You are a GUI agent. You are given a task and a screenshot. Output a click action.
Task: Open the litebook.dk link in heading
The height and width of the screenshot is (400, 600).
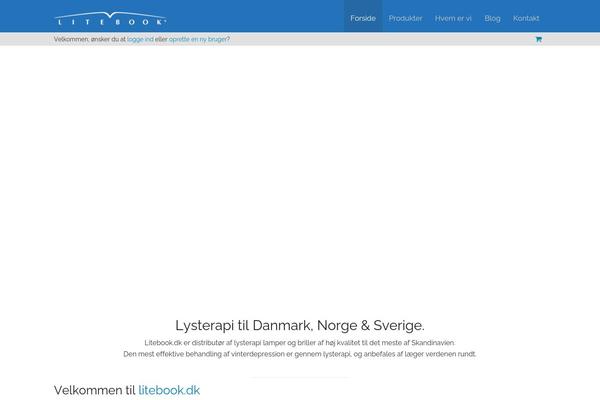click(x=169, y=390)
